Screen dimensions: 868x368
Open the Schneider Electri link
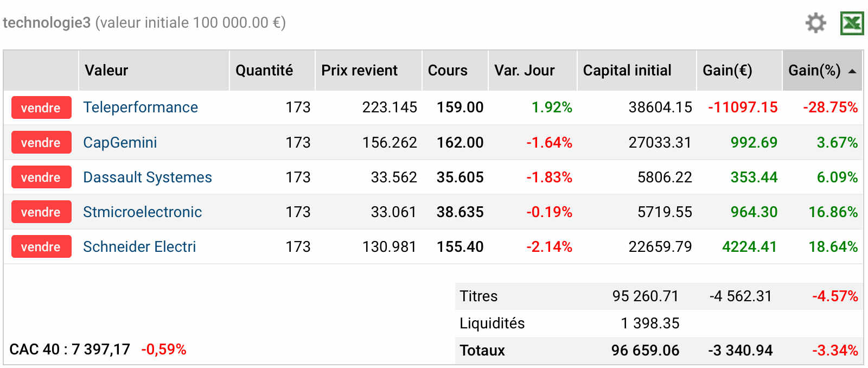(x=139, y=246)
